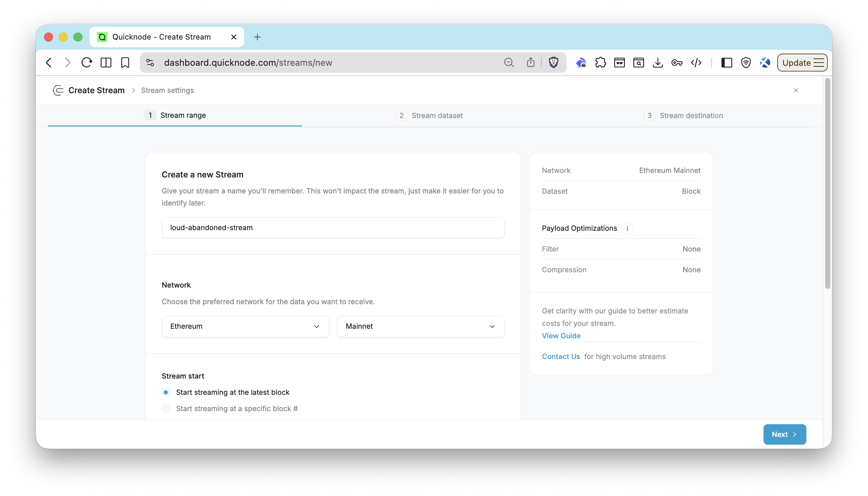Image resolution: width=868 pixels, height=496 pixels.
Task: Go back with the browser back arrow
Action: (49, 63)
